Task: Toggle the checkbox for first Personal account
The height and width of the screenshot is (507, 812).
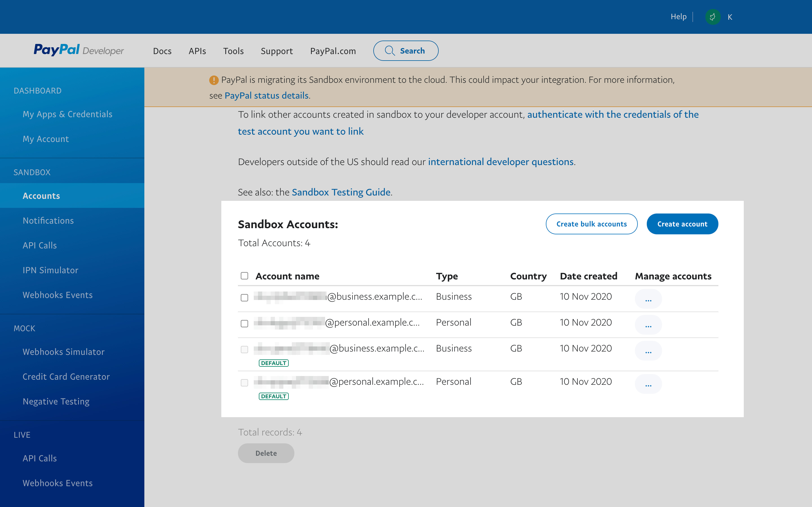Action: [245, 324]
